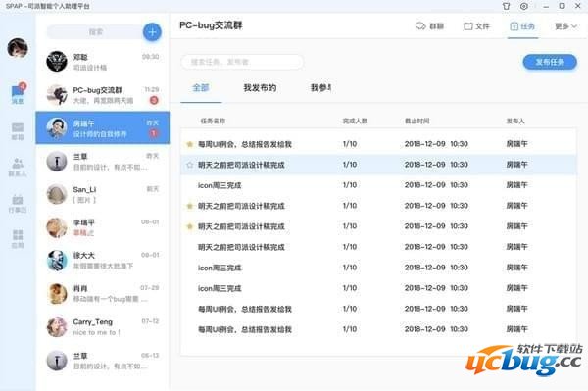
Task: Click the unread badge on the 房端午 chat
Action: pos(154,133)
